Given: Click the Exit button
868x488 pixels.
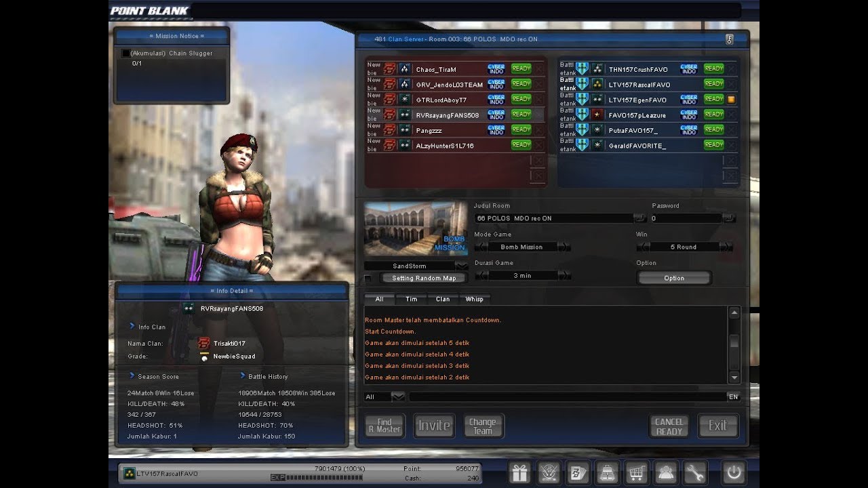Looking at the screenshot, I should (x=718, y=426).
